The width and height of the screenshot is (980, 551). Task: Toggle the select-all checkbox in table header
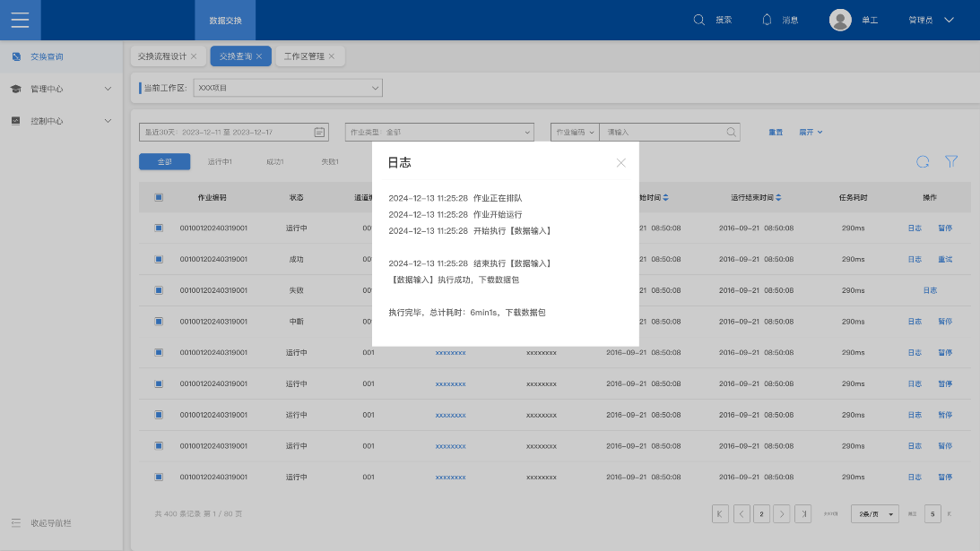tap(159, 197)
